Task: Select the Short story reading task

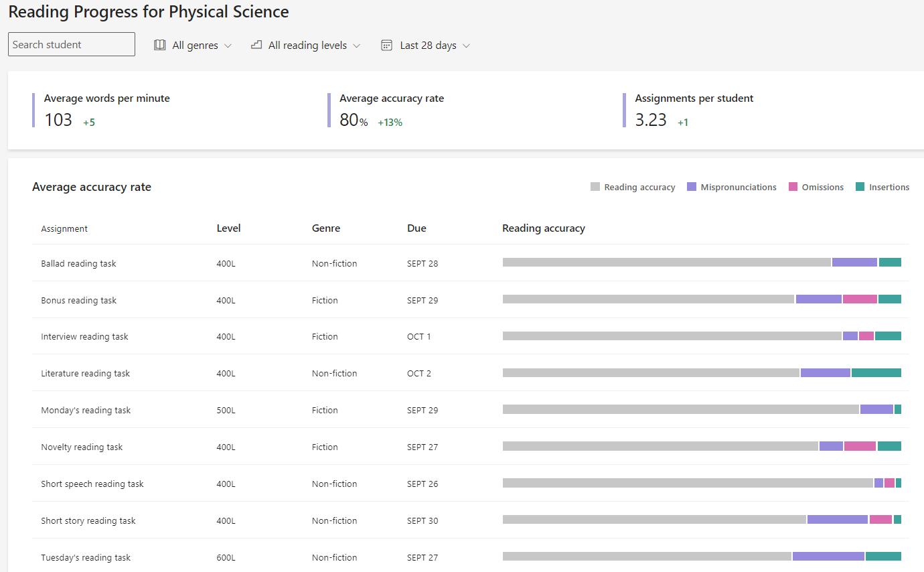Action: (88, 520)
